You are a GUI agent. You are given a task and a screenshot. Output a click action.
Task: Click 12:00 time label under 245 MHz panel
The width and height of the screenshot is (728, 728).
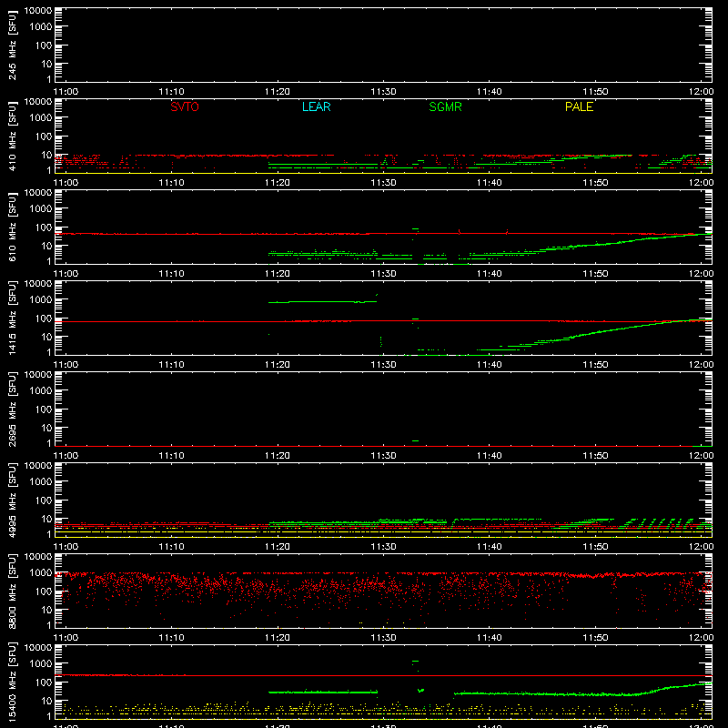(x=701, y=92)
